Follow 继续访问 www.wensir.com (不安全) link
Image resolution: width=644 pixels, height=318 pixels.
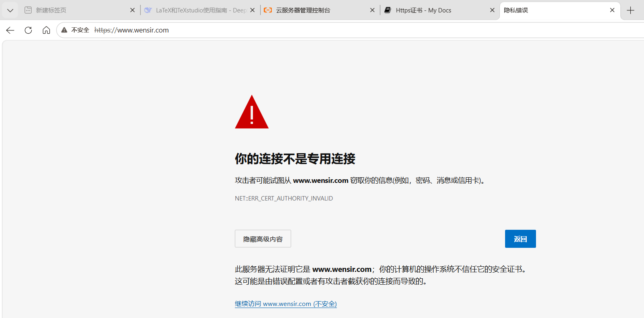[x=286, y=304]
